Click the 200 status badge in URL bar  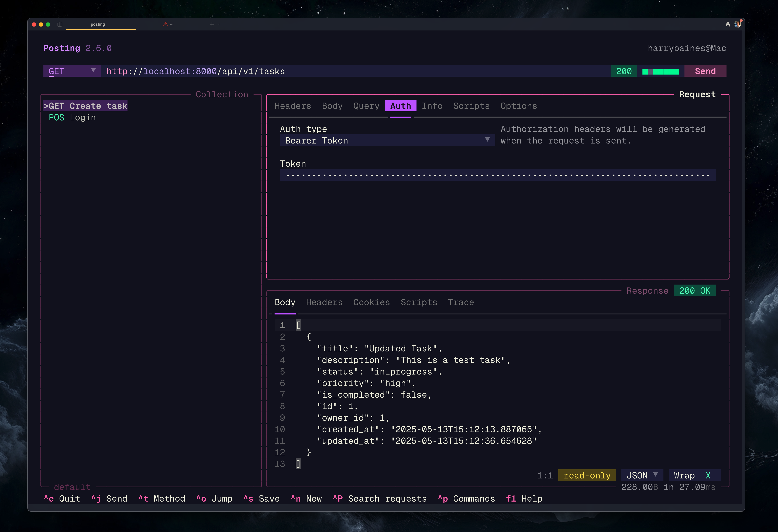(x=624, y=71)
